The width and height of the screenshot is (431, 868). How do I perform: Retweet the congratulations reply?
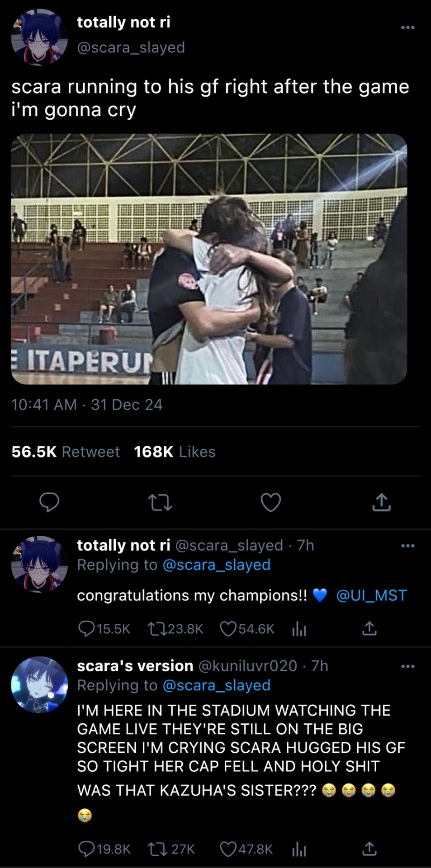(156, 629)
